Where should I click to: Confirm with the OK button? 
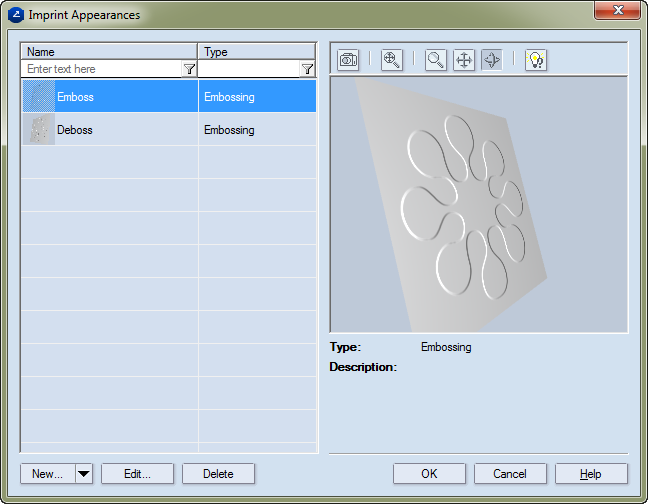(429, 473)
